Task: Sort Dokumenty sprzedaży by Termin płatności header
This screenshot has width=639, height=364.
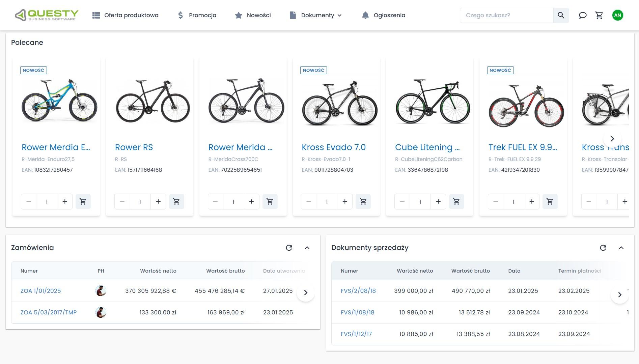Action: pyautogui.click(x=580, y=271)
